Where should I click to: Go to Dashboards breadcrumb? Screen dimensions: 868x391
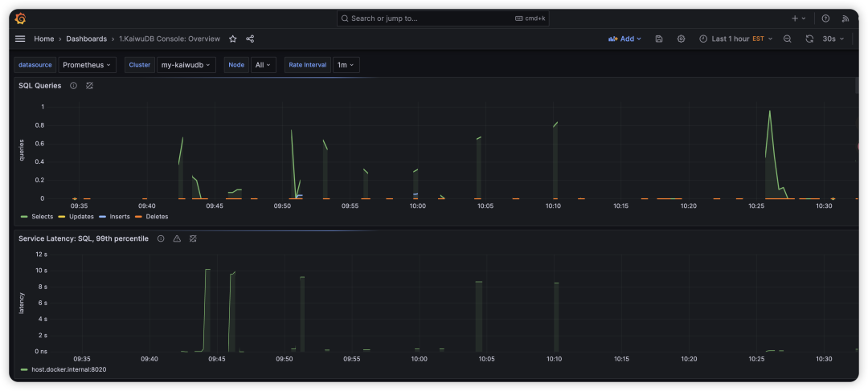click(x=86, y=39)
